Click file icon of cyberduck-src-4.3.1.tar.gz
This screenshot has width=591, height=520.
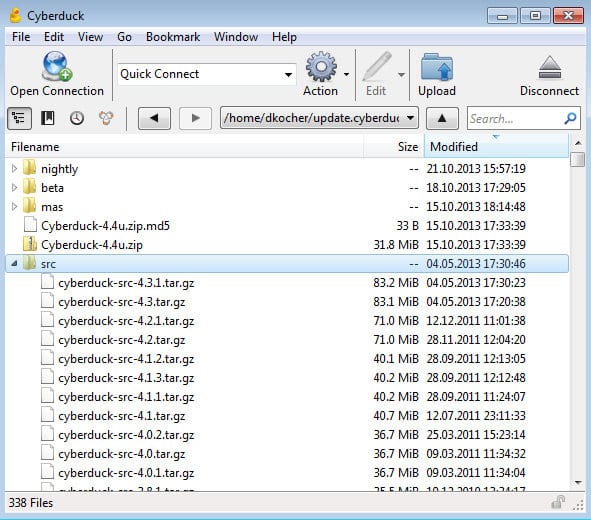(x=47, y=282)
